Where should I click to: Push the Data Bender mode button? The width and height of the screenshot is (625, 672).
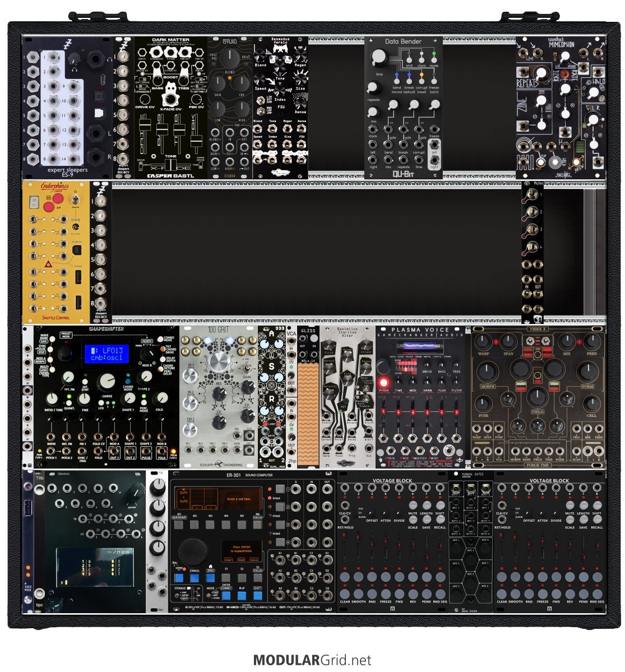[x=434, y=59]
